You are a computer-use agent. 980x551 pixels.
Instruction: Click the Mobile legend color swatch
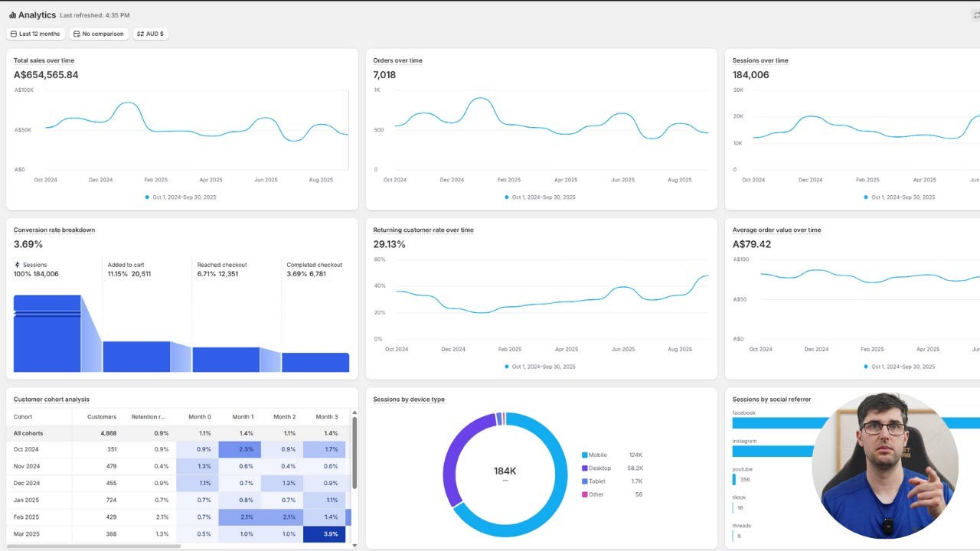coord(584,455)
